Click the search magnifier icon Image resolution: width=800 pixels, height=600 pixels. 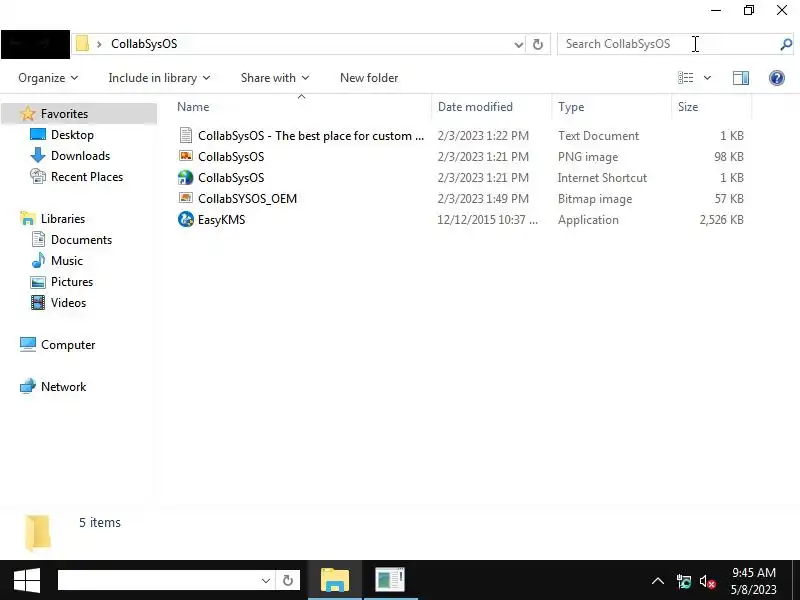[786, 44]
